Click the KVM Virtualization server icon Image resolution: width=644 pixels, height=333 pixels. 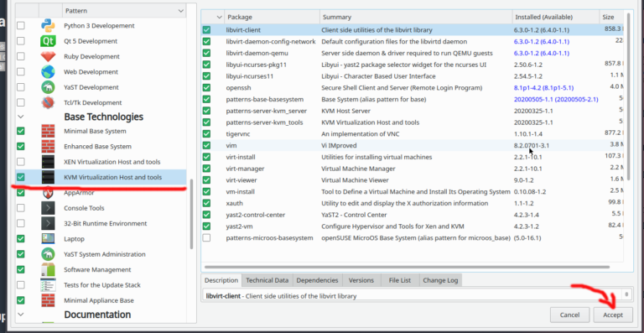[x=48, y=177]
